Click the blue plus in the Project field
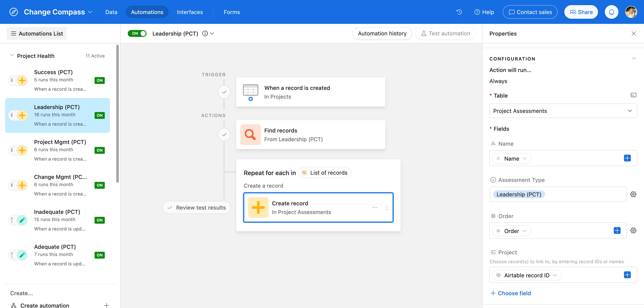 point(627,275)
